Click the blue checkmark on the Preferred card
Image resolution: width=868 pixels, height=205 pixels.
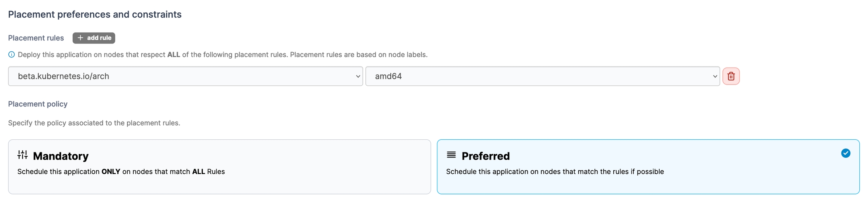tap(845, 153)
